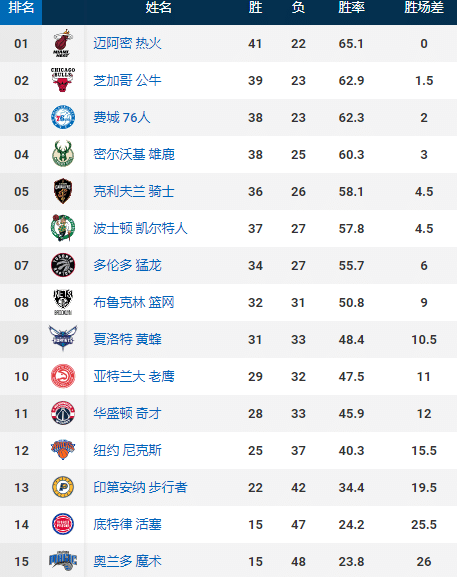Viewport: 457px width, 577px height.
Task: Click the Chicago Bulls logo icon
Action: click(x=63, y=80)
